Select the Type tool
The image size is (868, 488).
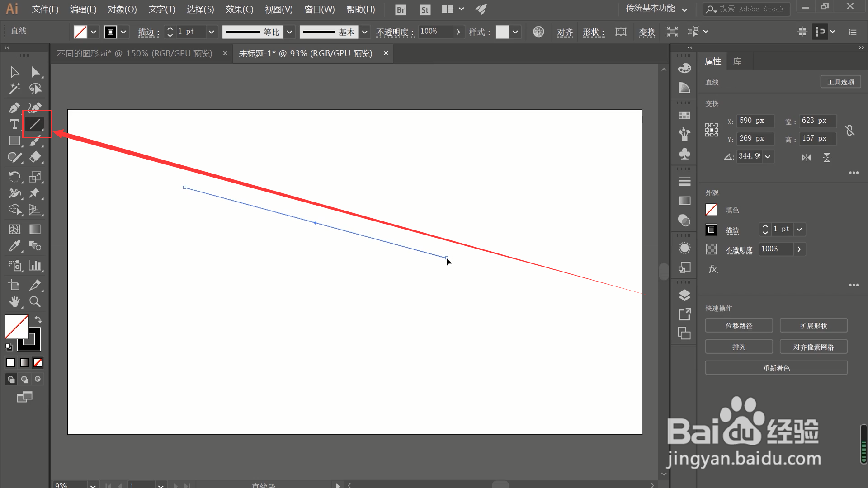(x=14, y=124)
